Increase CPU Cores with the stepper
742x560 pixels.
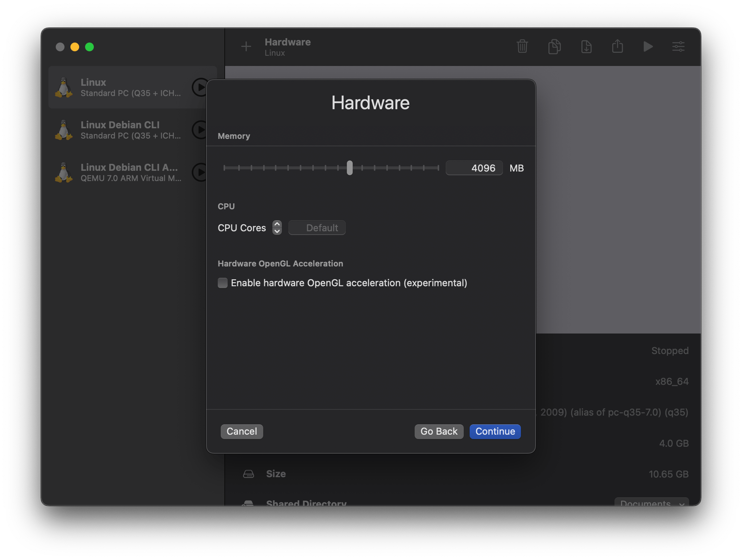coord(277,224)
